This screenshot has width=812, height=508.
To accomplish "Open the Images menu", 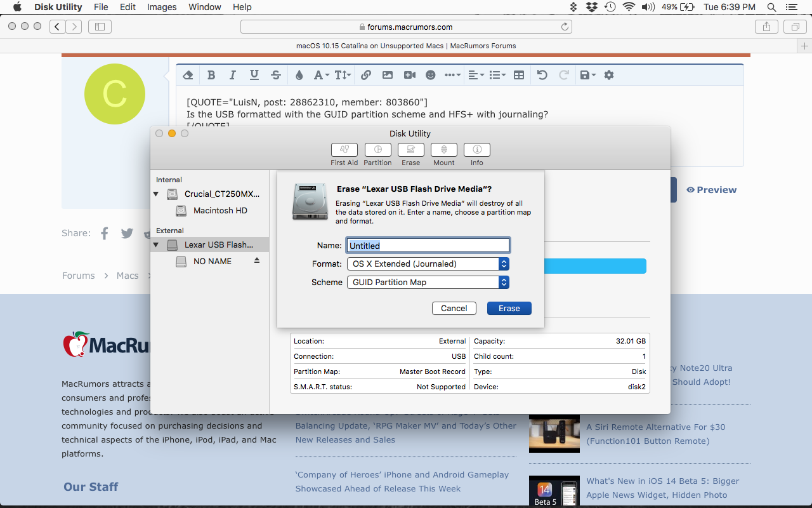I will coord(162,7).
